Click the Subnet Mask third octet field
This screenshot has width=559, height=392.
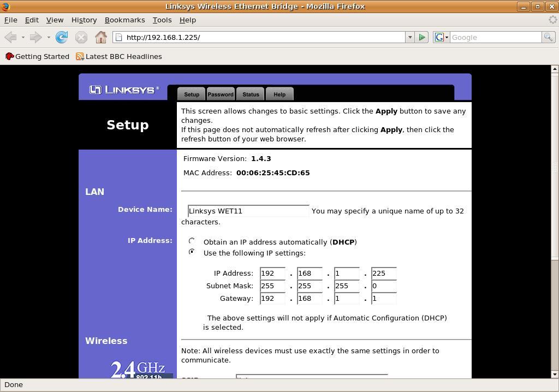347,286
